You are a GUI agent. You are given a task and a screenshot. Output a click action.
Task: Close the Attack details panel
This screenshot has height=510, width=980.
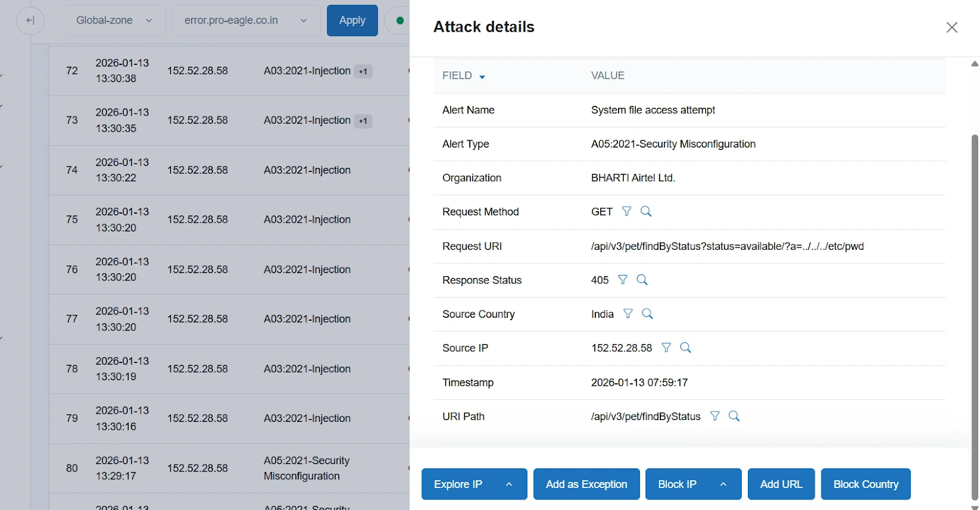coord(951,28)
